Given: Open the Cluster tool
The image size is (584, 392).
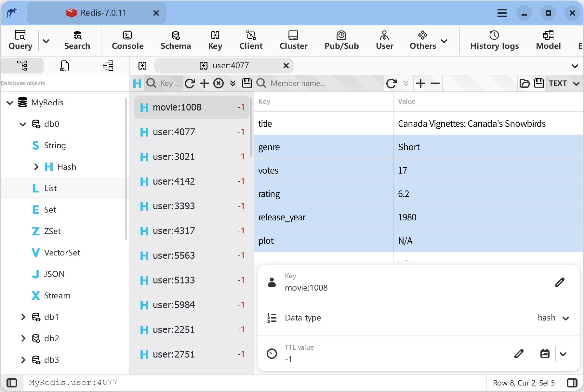Looking at the screenshot, I should (x=293, y=40).
